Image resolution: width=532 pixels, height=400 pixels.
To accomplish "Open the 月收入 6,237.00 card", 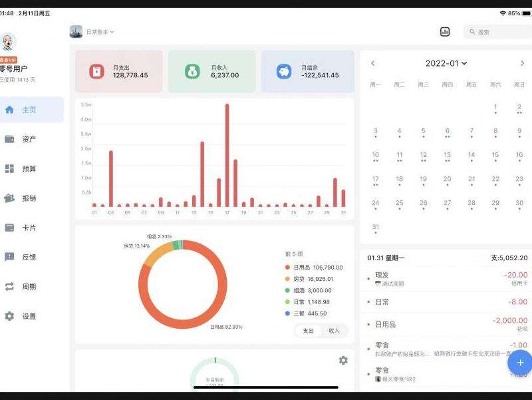I will point(211,71).
